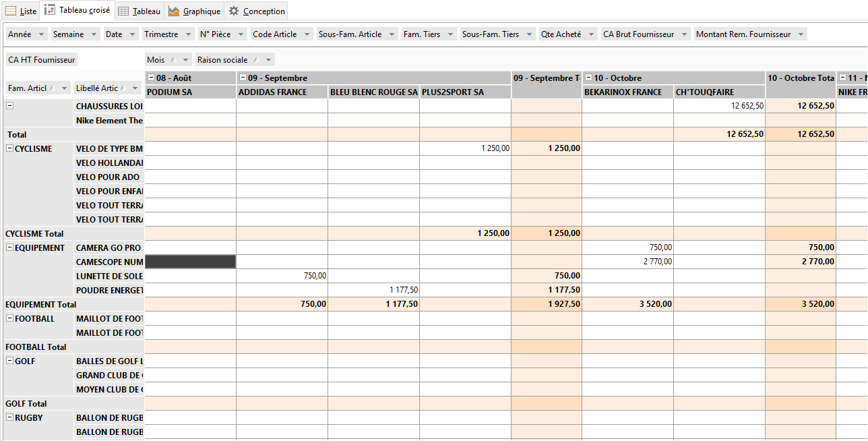This screenshot has width=868, height=441.
Task: Select the CH'TOUQFAIRE column header
Action: pyautogui.click(x=720, y=92)
